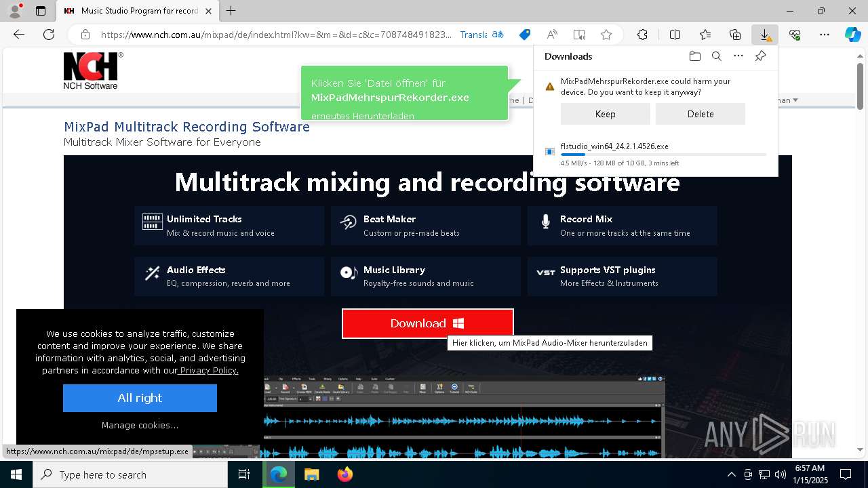Open the notification center

(x=846, y=474)
